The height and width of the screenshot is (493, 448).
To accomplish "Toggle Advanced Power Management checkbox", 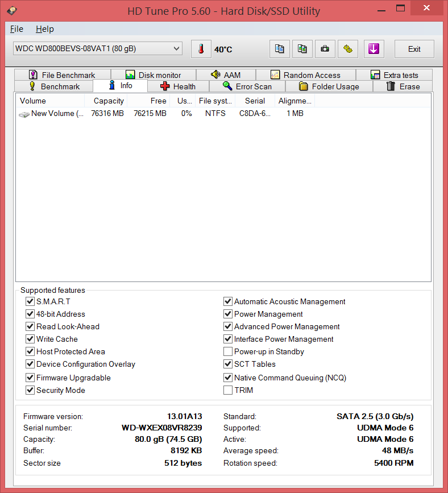I will click(228, 326).
